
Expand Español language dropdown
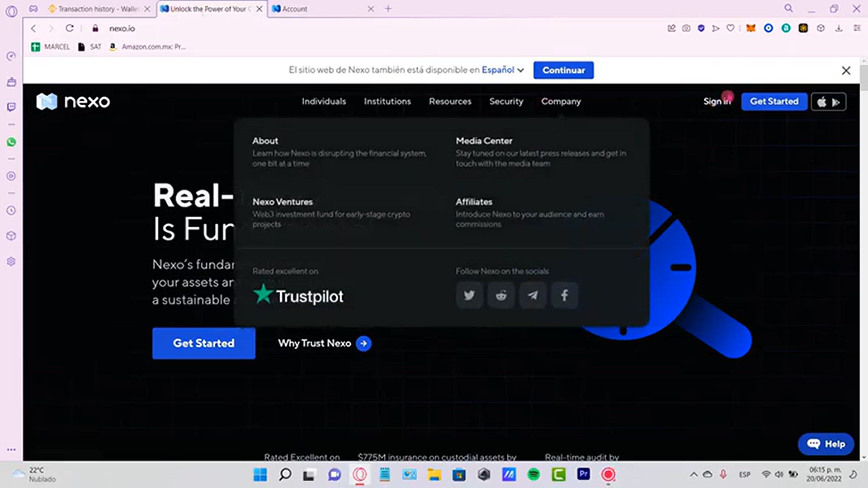[503, 70]
